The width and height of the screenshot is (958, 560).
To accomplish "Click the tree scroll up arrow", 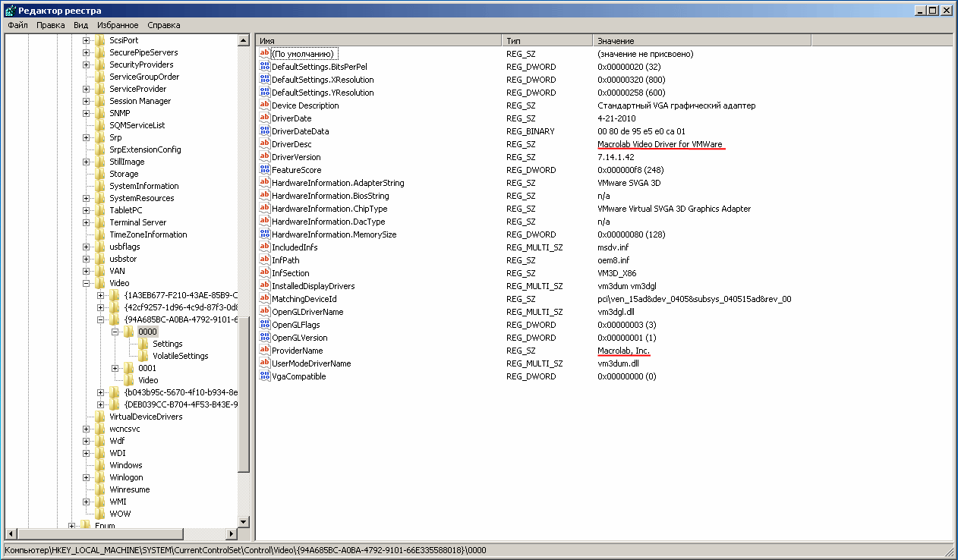I will 244,40.
